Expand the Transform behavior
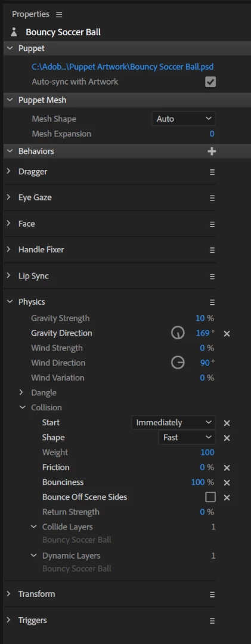The width and height of the screenshot is (251, 644). click(8, 594)
